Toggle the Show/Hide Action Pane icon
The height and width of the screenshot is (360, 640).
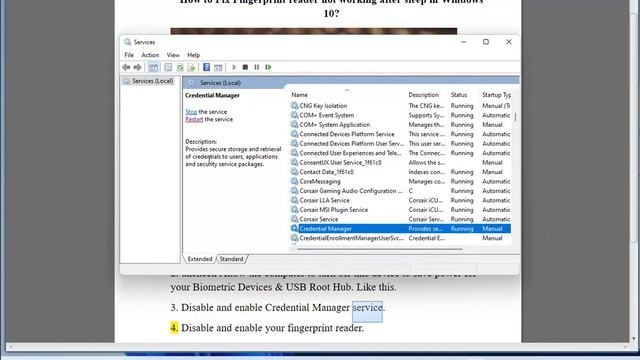tap(218, 67)
